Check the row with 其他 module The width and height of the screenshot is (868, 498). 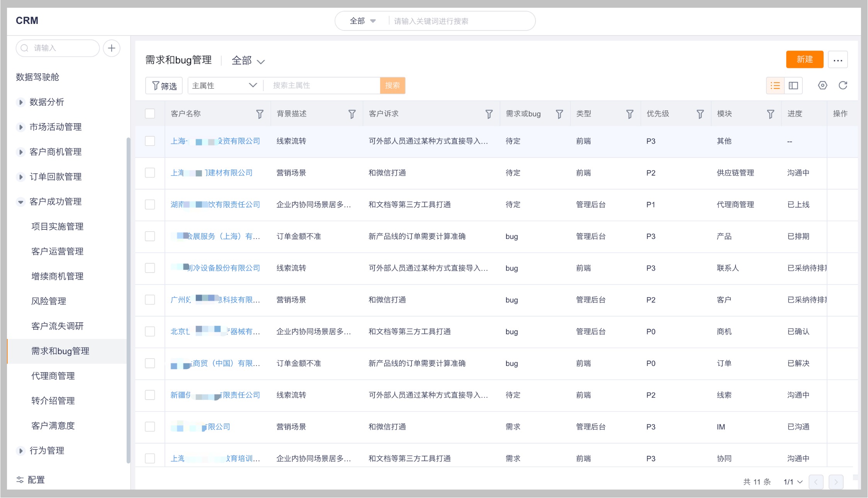[x=150, y=141]
